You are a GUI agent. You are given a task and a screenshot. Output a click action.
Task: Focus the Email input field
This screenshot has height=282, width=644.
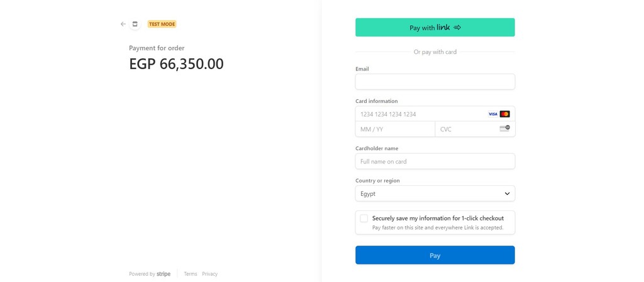click(x=435, y=82)
